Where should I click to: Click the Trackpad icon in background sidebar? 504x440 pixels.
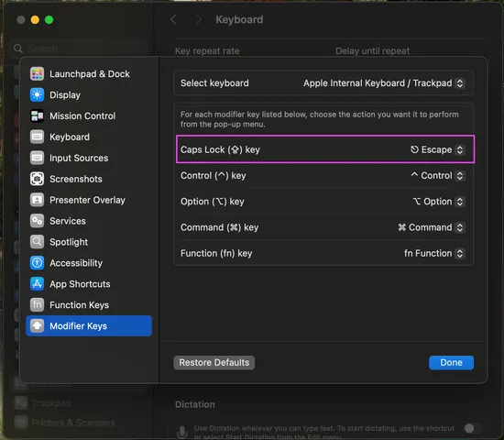click(x=21, y=403)
